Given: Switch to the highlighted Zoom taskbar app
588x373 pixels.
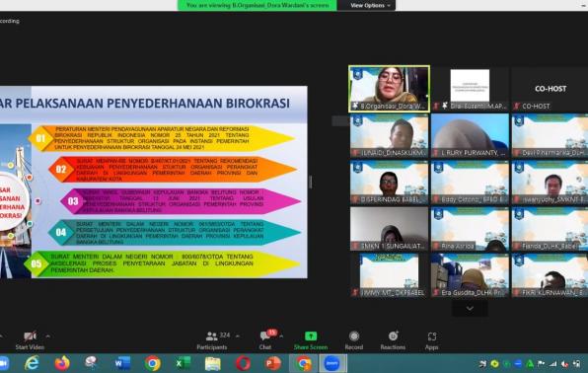Looking at the screenshot, I should tap(332, 363).
